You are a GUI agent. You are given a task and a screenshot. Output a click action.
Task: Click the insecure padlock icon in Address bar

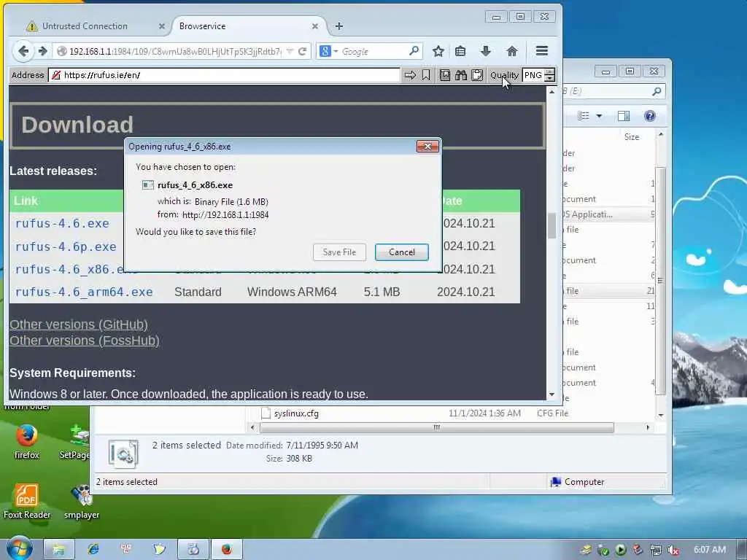56,75
